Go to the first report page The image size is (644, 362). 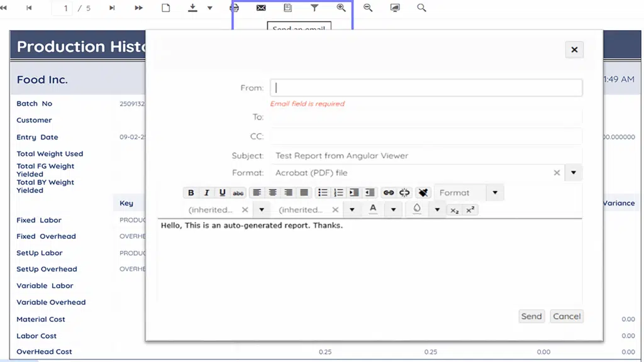tap(4, 8)
